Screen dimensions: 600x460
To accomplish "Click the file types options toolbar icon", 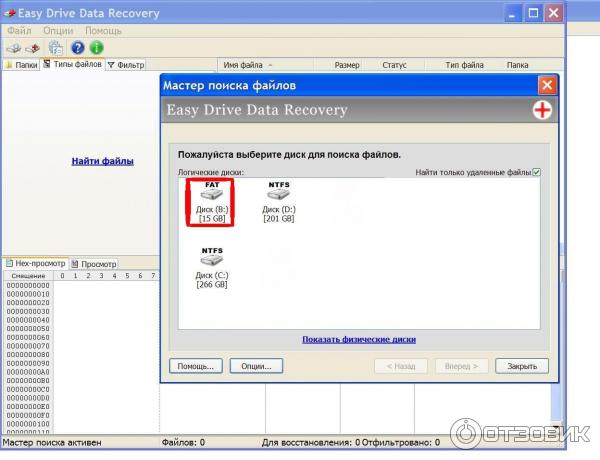I will click(x=56, y=48).
